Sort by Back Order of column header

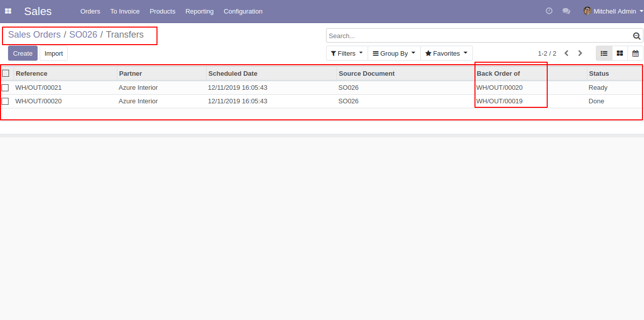(x=531, y=73)
